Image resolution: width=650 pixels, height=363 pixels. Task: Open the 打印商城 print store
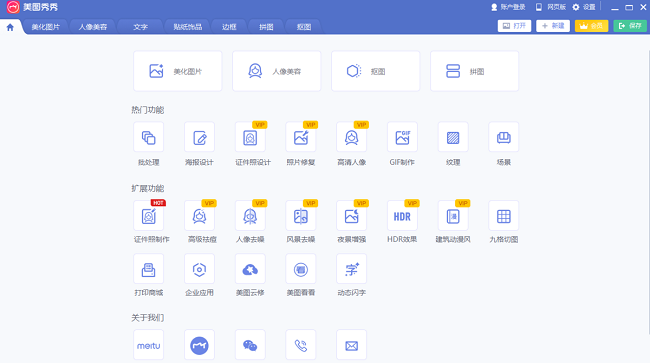[148, 269]
